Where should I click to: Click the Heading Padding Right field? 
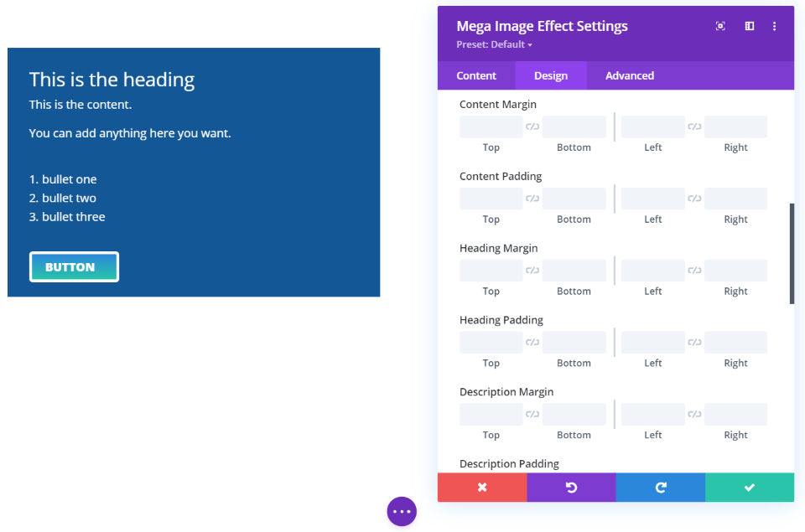(x=735, y=343)
